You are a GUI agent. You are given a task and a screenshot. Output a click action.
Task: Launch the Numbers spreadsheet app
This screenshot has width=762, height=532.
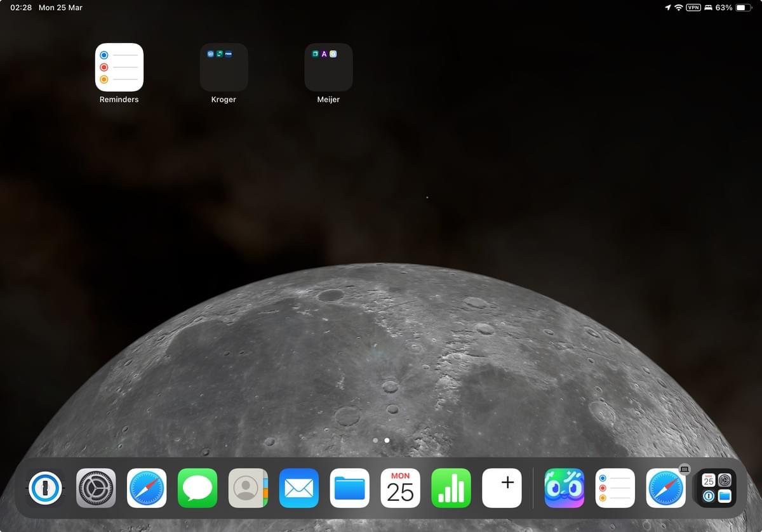click(451, 488)
